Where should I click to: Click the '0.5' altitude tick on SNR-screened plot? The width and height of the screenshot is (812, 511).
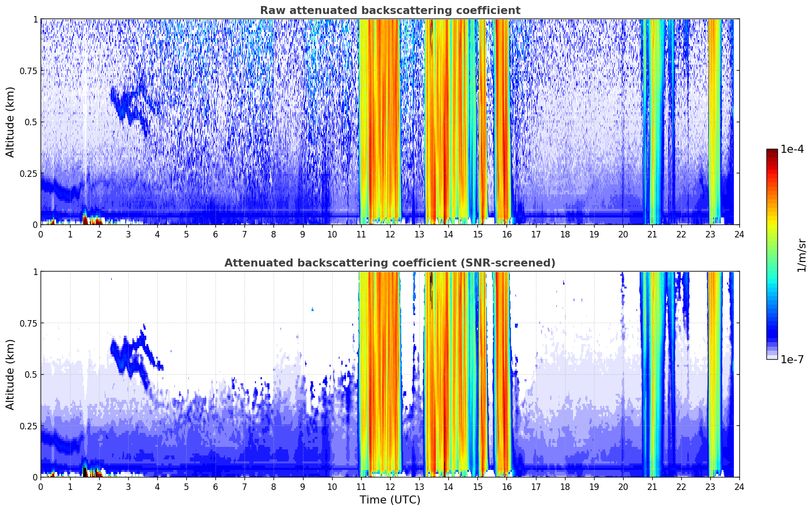coord(31,375)
